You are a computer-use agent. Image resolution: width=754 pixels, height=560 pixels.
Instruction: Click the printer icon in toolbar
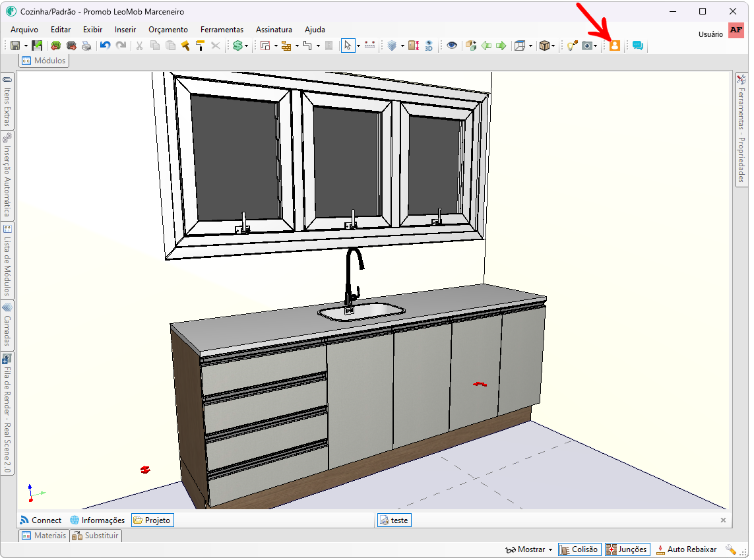(86, 46)
